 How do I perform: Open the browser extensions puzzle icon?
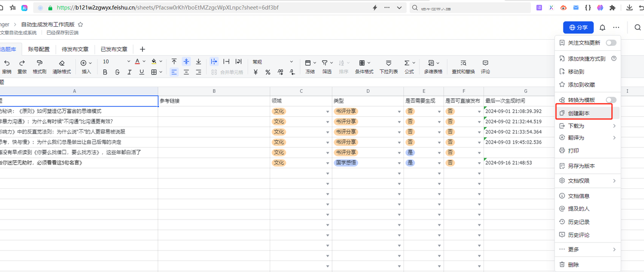612,8
